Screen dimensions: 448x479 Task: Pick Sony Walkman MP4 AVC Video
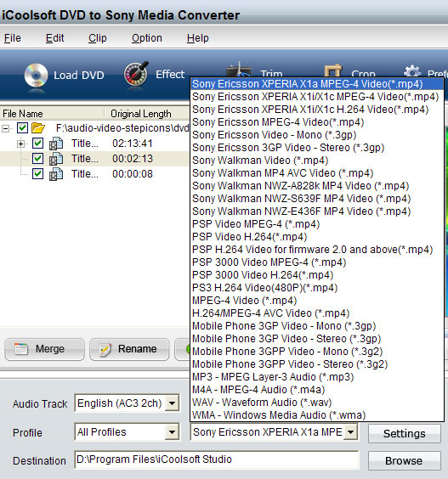pos(317,173)
